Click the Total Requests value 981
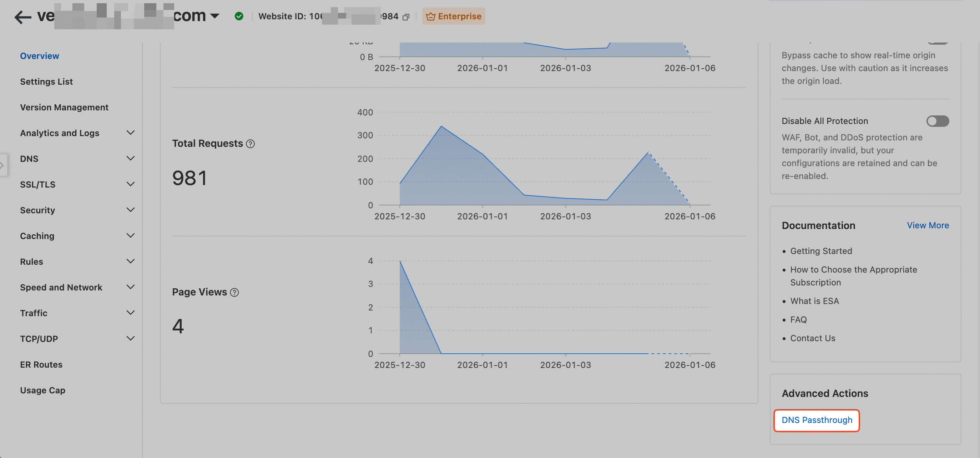 pos(190,178)
